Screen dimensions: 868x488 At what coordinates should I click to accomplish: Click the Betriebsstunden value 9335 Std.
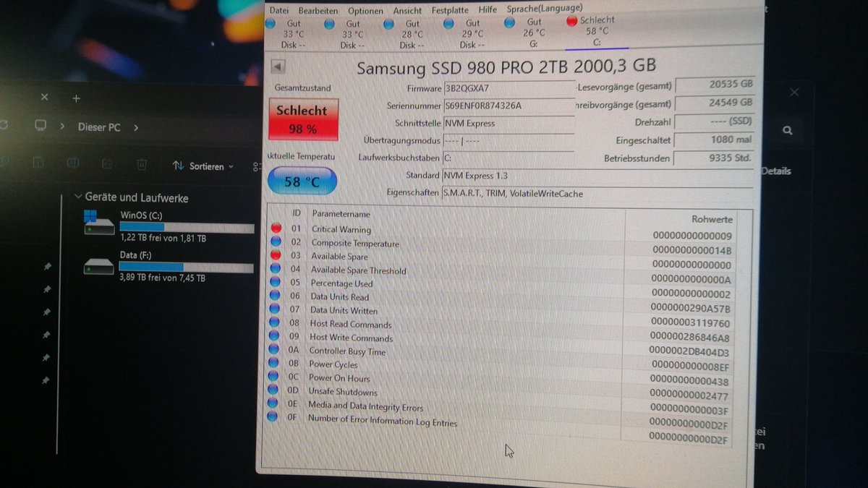click(x=713, y=158)
